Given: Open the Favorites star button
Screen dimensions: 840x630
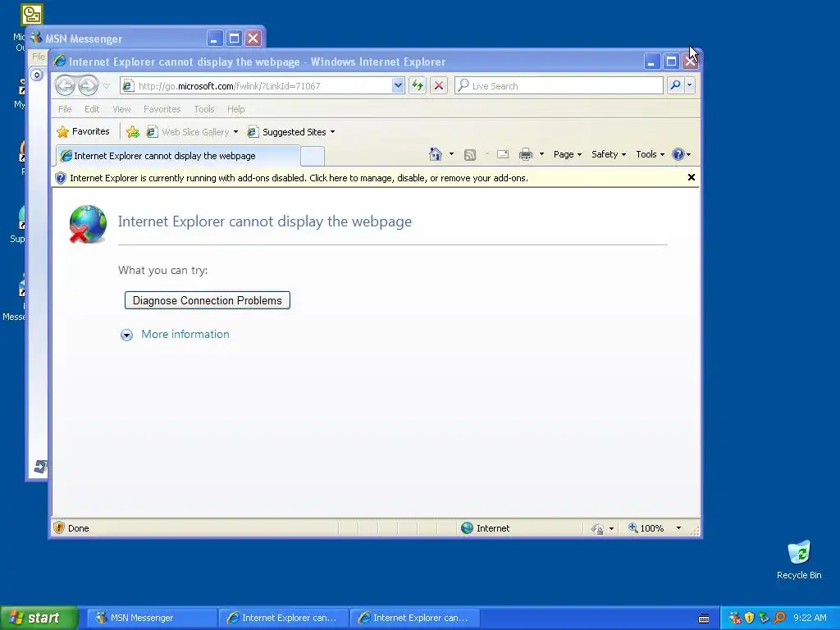Looking at the screenshot, I should point(83,132).
